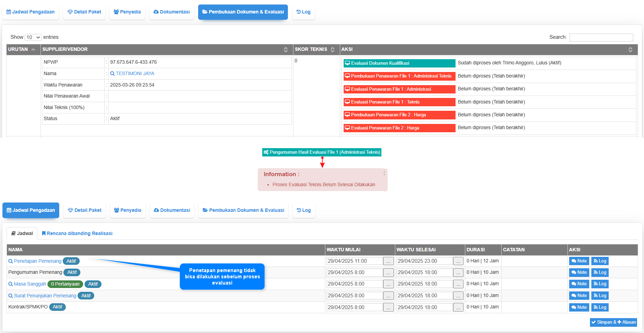Open the Show entries count dropdown
The width and height of the screenshot is (644, 333).
tap(33, 37)
